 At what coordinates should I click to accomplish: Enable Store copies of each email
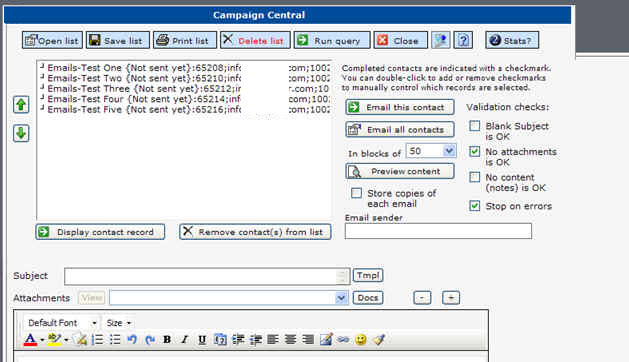click(x=356, y=193)
